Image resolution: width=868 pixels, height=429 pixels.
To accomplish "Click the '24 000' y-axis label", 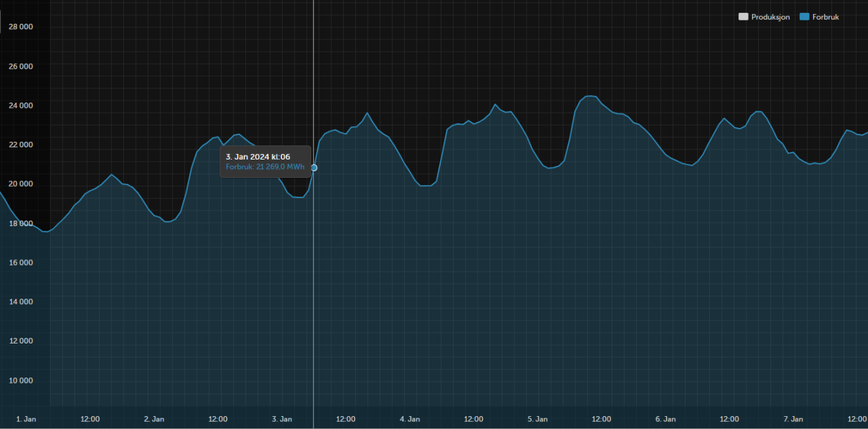I will click(x=21, y=106).
